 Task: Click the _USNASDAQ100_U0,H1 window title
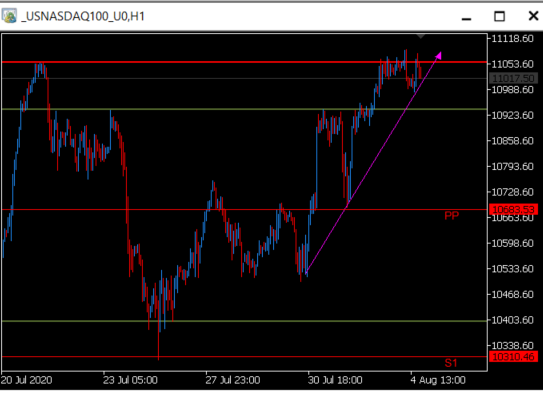(83, 16)
